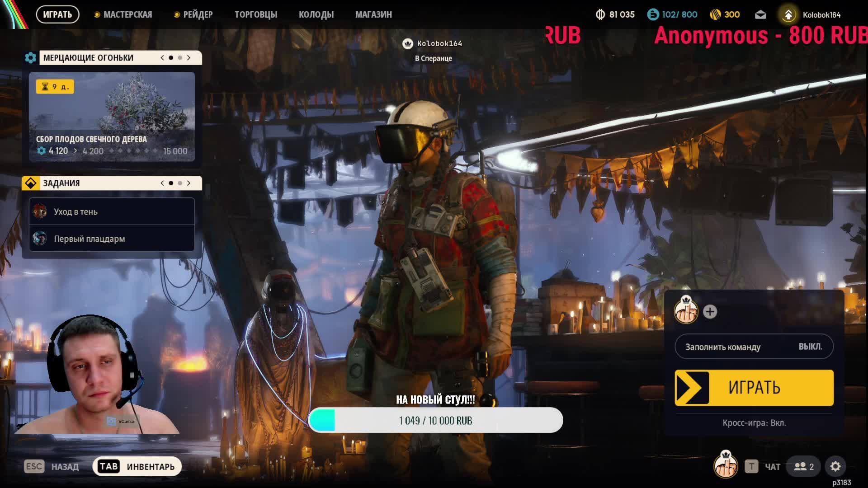Click the coin currency icon showing 81 035
Screen dimensions: 868x488
(x=600, y=15)
